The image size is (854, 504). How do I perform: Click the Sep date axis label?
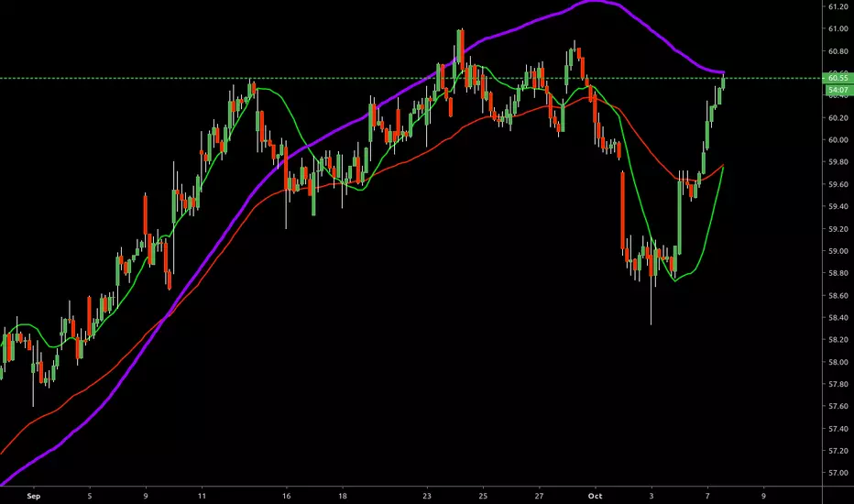pyautogui.click(x=33, y=496)
